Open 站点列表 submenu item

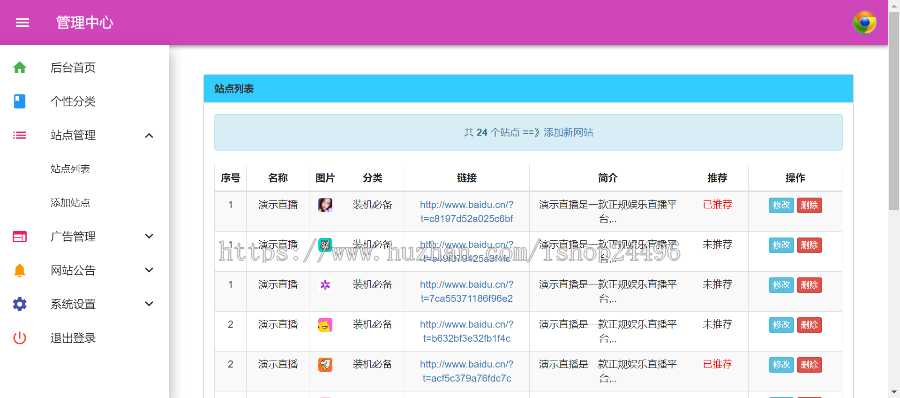[x=70, y=169]
